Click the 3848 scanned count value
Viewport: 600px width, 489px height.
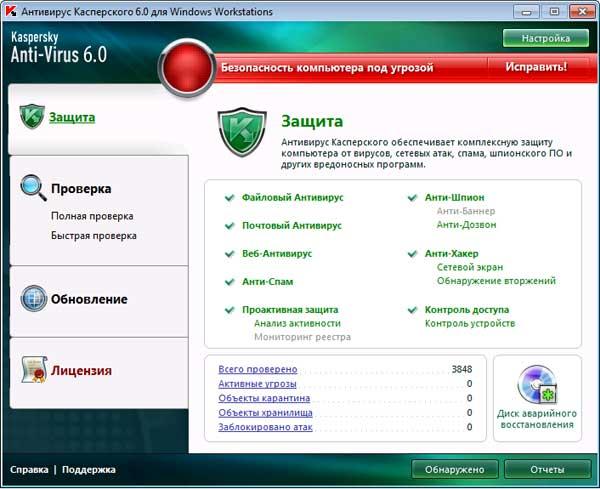coord(462,369)
